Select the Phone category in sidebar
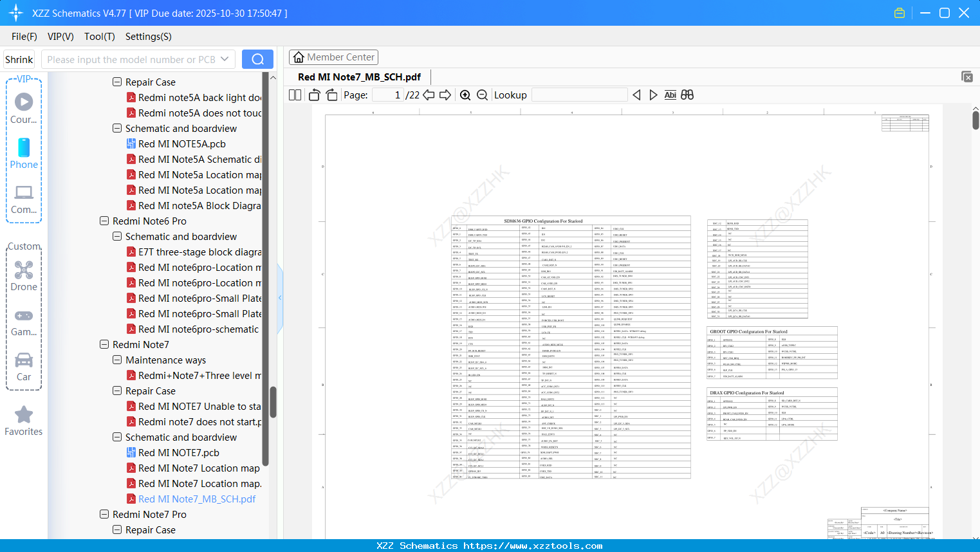 point(24,153)
